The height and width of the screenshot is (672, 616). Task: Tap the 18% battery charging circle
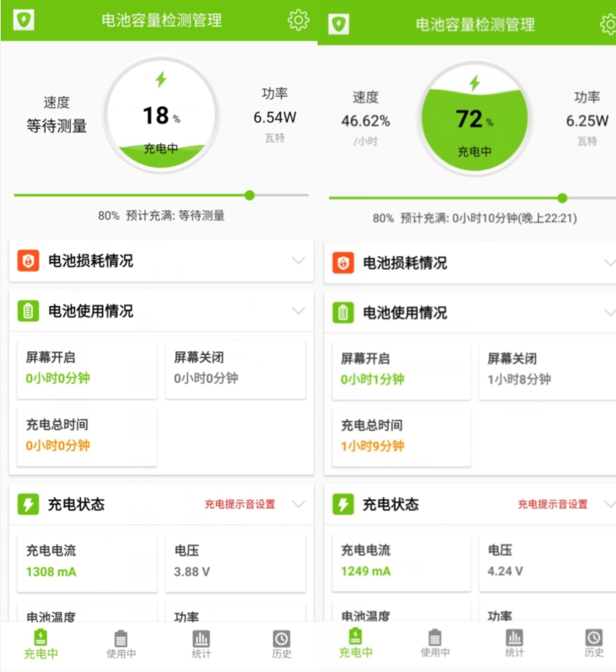coord(161,115)
